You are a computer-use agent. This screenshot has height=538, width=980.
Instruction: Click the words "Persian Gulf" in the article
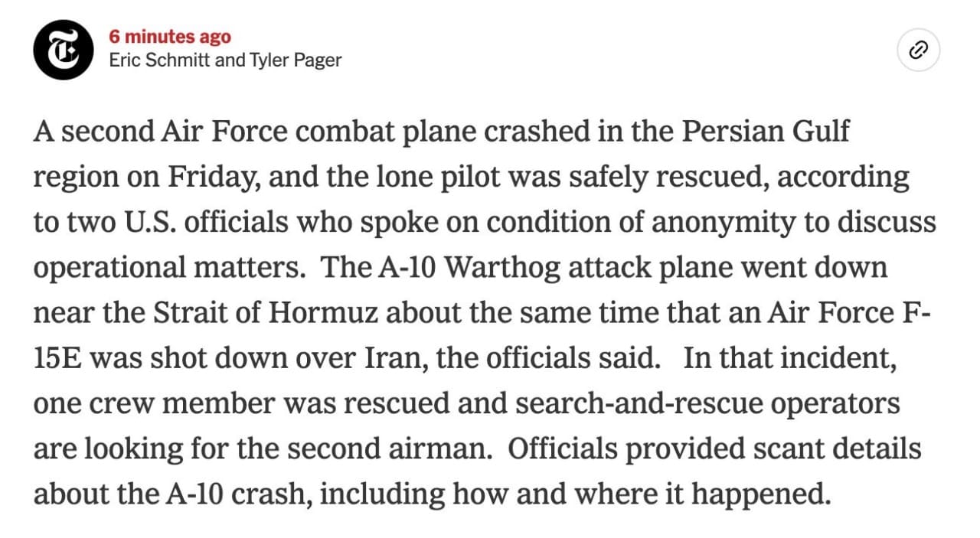click(x=766, y=132)
